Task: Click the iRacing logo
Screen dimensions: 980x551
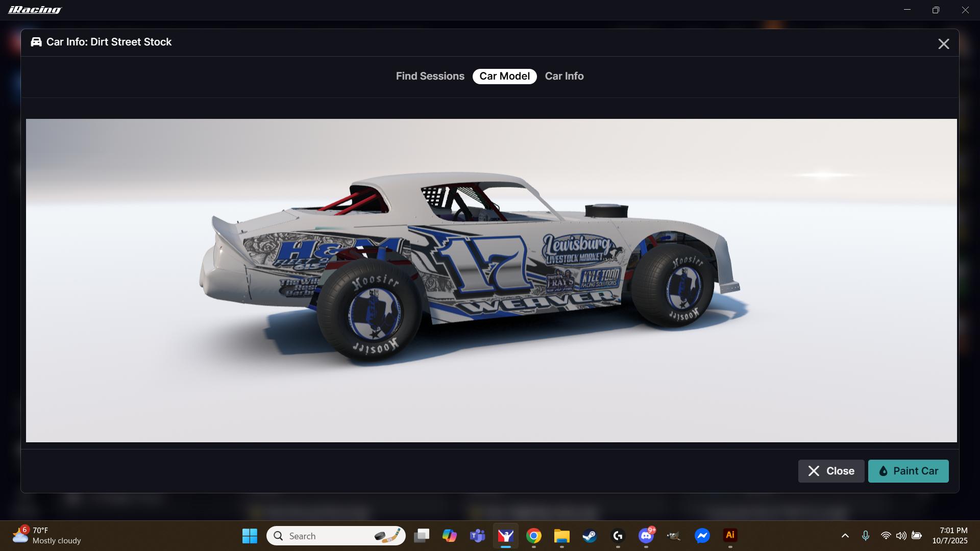Action: pos(34,9)
